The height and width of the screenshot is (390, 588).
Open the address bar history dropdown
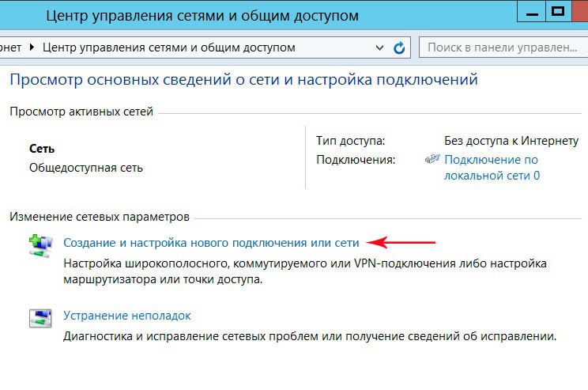point(381,47)
